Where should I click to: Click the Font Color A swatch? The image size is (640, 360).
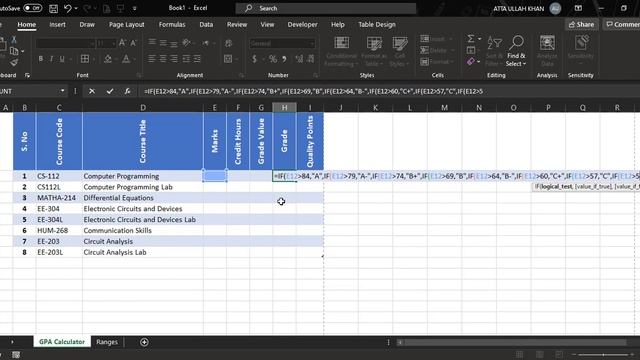126,59
